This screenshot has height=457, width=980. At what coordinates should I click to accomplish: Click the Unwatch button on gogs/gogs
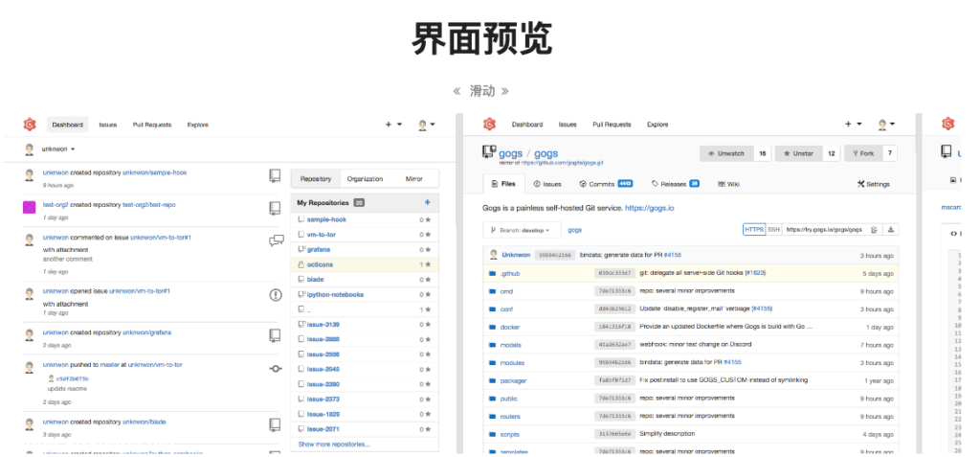tap(726, 153)
